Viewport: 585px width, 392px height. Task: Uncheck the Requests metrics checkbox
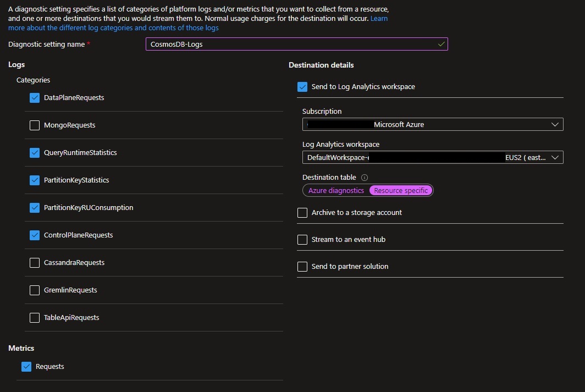[26, 367]
